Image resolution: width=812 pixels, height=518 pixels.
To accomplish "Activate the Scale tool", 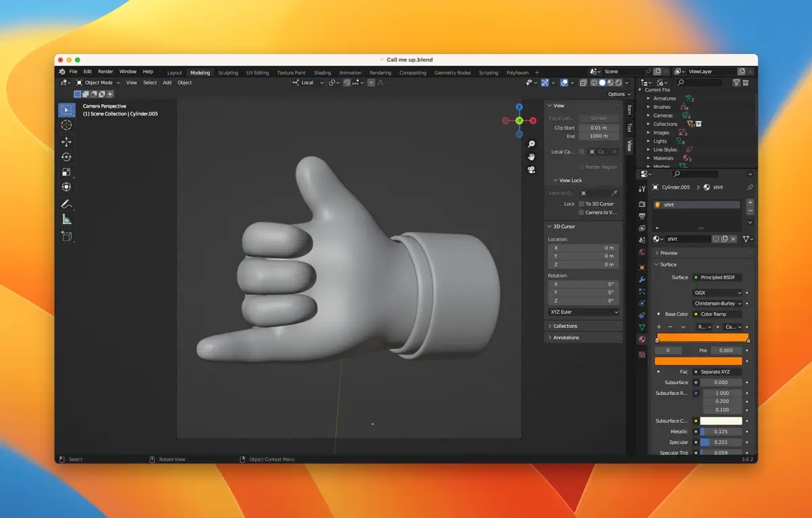I will coord(66,172).
